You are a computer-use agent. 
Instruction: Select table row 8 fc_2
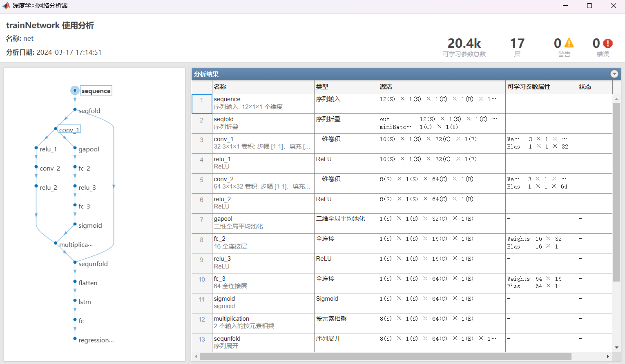pyautogui.click(x=261, y=243)
